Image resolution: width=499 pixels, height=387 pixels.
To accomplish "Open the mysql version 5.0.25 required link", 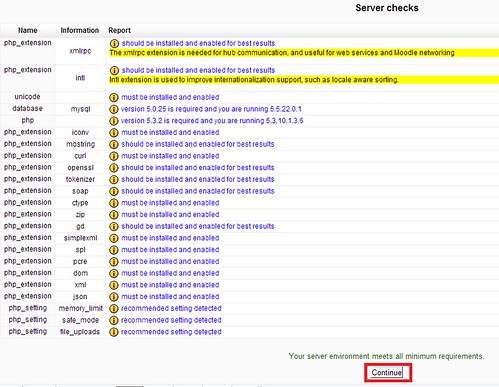I will point(211,109).
